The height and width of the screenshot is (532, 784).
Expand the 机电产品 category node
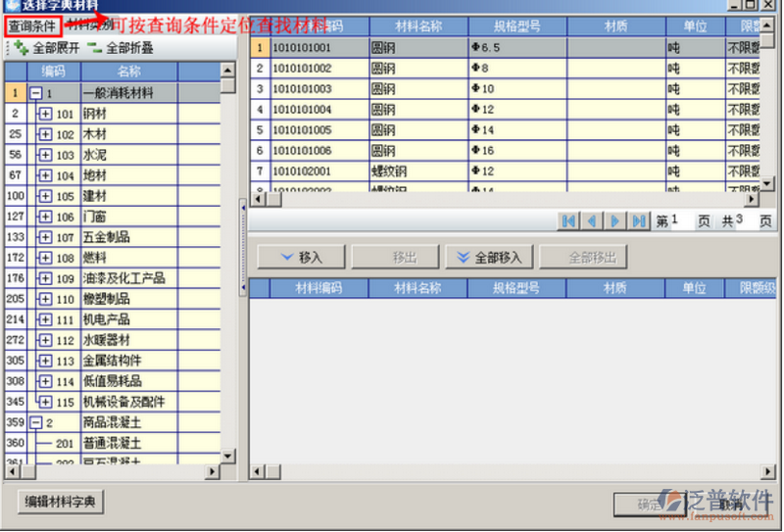click(45, 319)
